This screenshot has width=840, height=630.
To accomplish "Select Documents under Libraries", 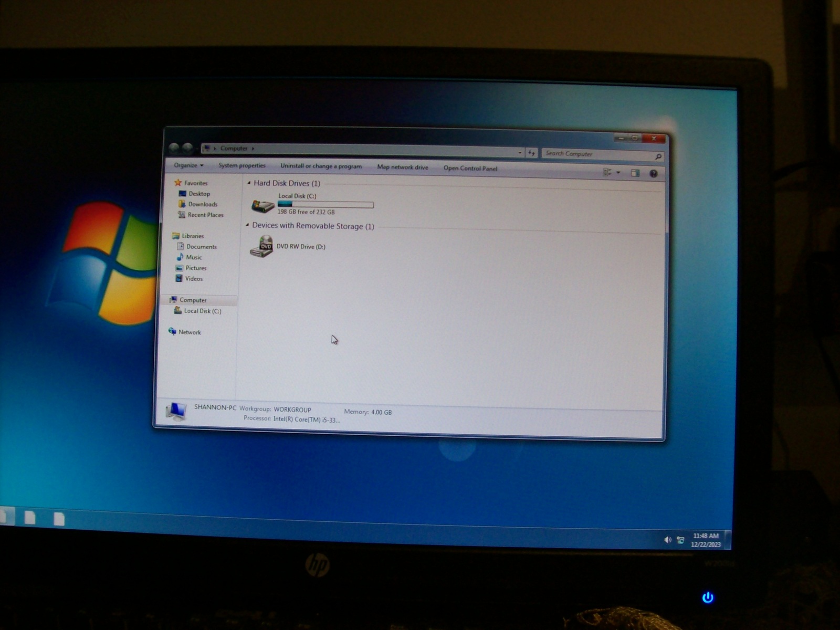I will (202, 247).
